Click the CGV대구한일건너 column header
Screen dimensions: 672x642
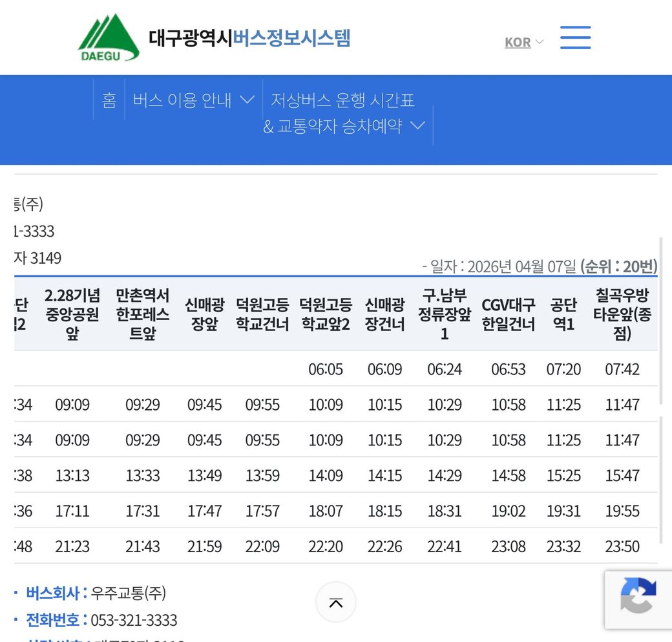pos(509,314)
